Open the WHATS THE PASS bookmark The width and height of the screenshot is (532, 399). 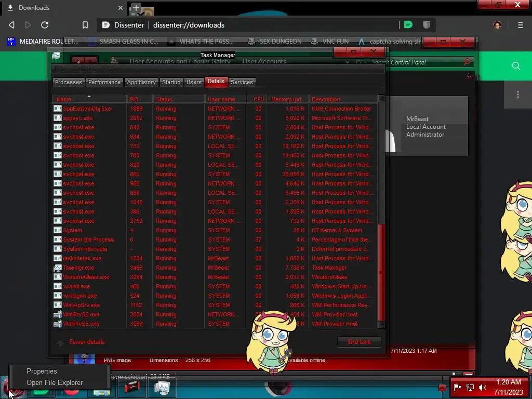pyautogui.click(x=201, y=42)
